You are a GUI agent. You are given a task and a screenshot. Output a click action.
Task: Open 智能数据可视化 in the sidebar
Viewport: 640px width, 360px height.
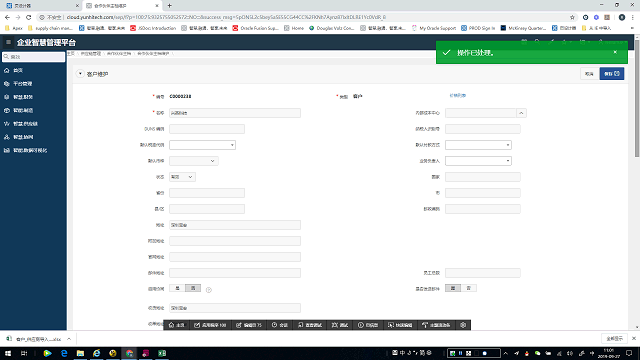[x=30, y=150]
